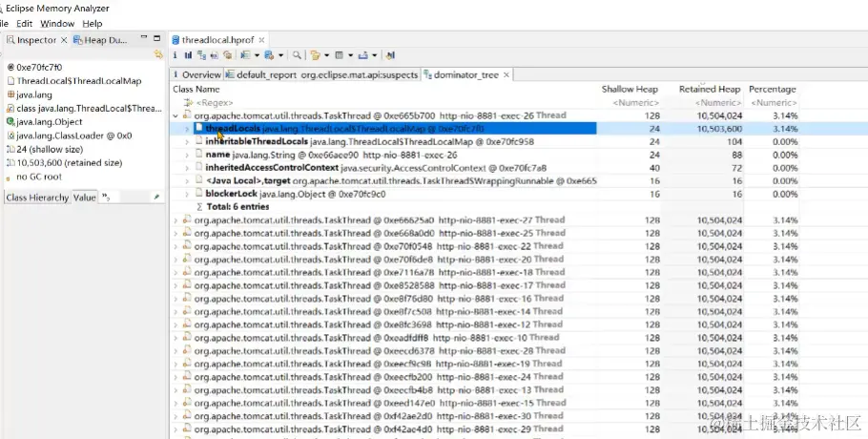Click the Numeric filter under Retained Heap
The width and height of the screenshot is (868, 439).
(x=717, y=103)
